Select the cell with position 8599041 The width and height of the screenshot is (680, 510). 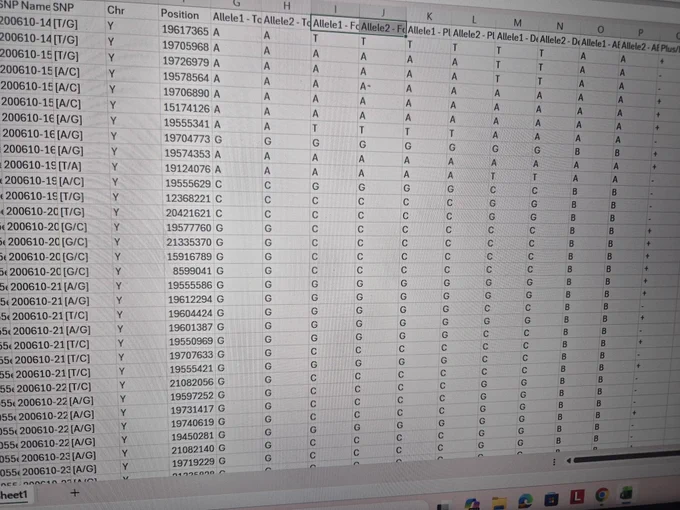190,271
